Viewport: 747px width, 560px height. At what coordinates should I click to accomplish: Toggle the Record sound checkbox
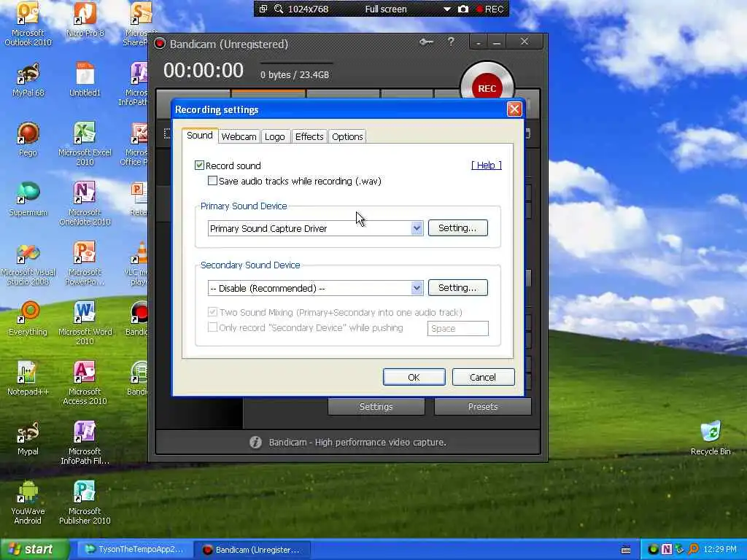pyautogui.click(x=199, y=166)
